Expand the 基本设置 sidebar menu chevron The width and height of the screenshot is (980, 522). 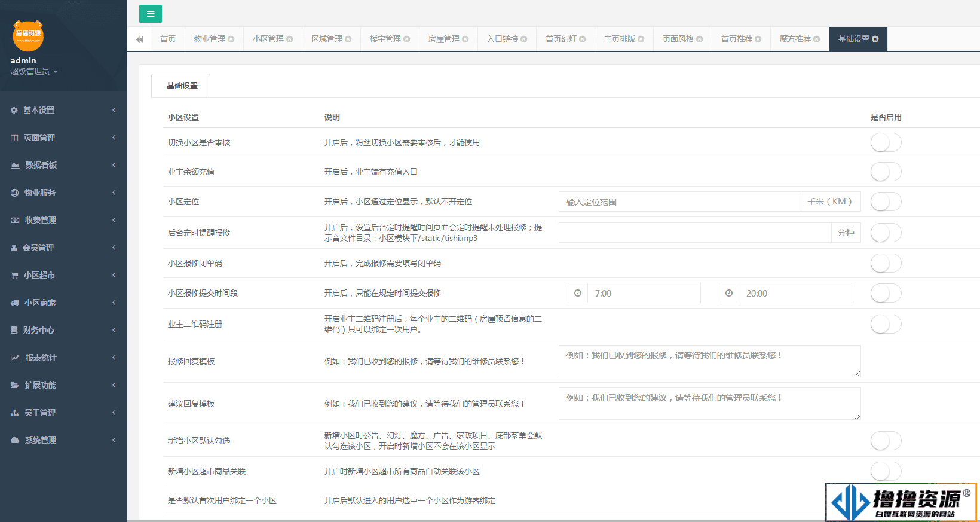(114, 110)
